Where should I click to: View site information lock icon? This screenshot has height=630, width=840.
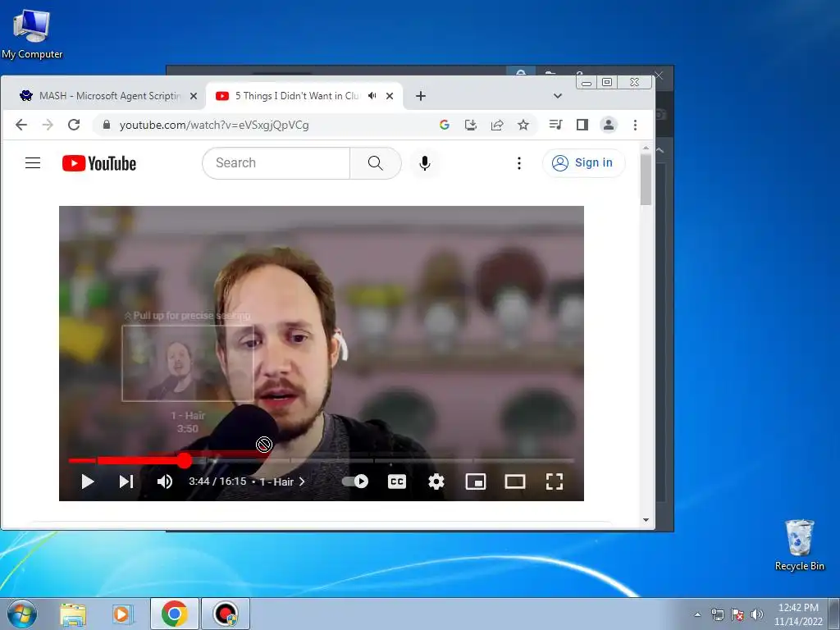coord(107,125)
